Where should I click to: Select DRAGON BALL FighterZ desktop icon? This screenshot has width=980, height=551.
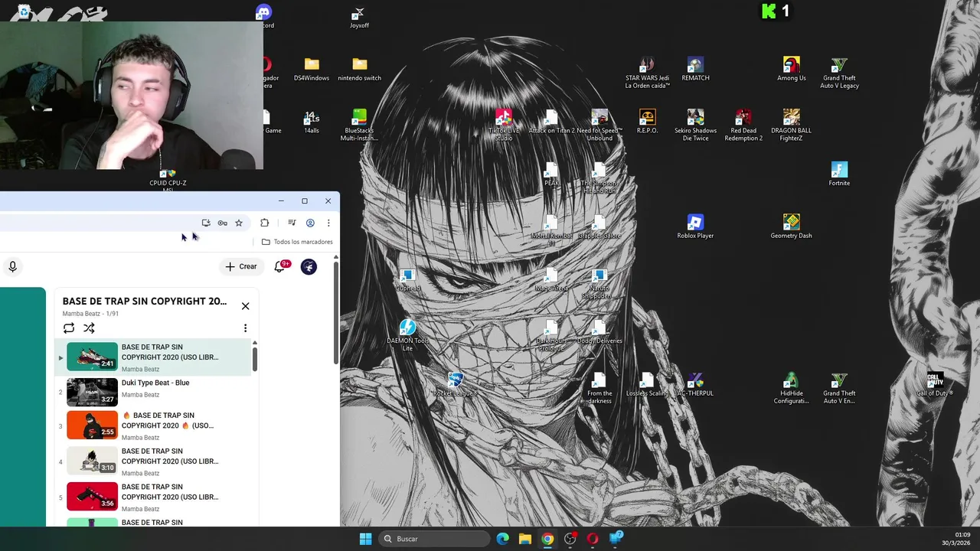pyautogui.click(x=791, y=125)
